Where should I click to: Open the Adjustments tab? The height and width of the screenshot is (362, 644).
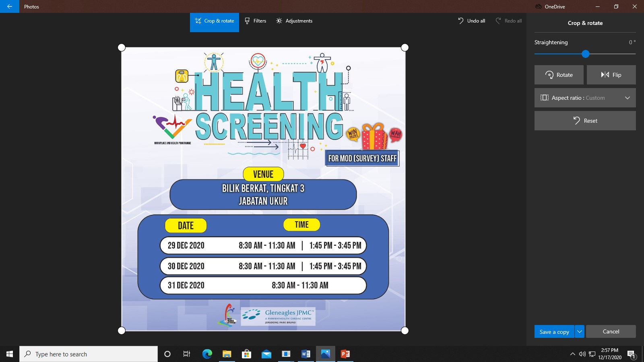(x=294, y=21)
